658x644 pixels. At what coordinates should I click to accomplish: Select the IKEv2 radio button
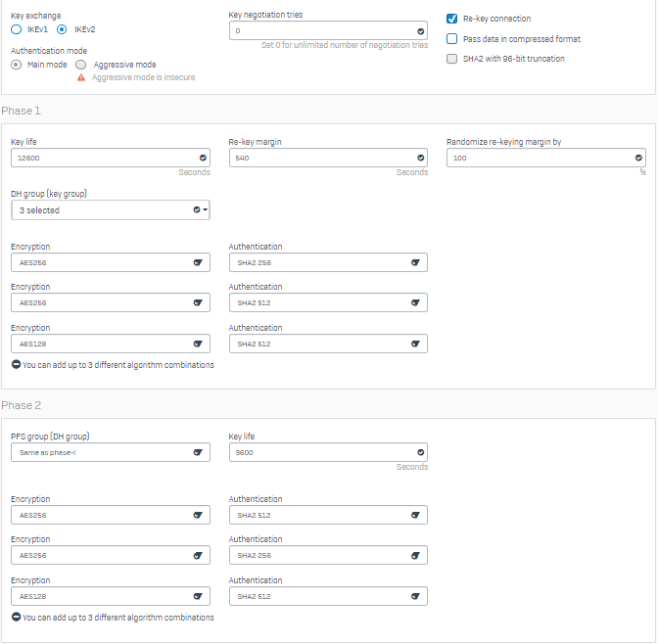point(62,29)
